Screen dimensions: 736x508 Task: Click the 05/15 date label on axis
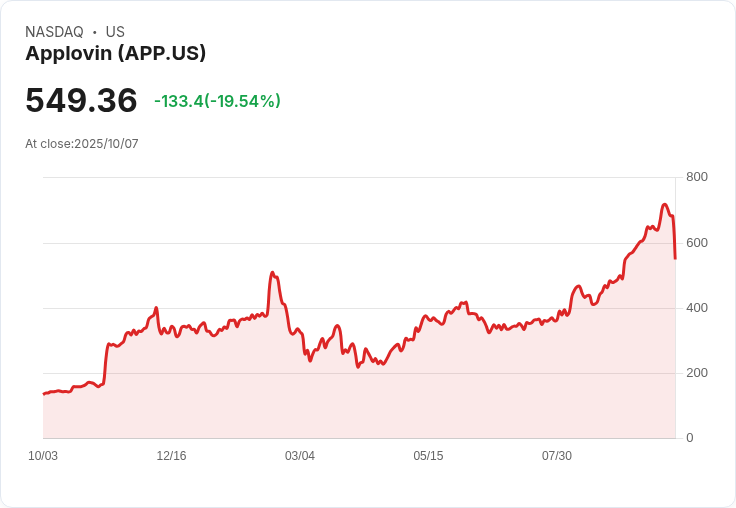point(428,456)
